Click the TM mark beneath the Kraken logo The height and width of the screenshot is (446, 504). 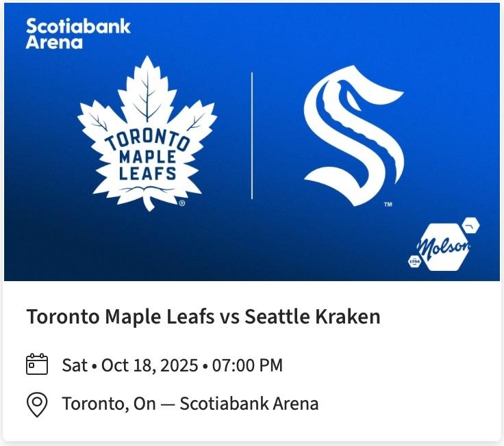(388, 205)
